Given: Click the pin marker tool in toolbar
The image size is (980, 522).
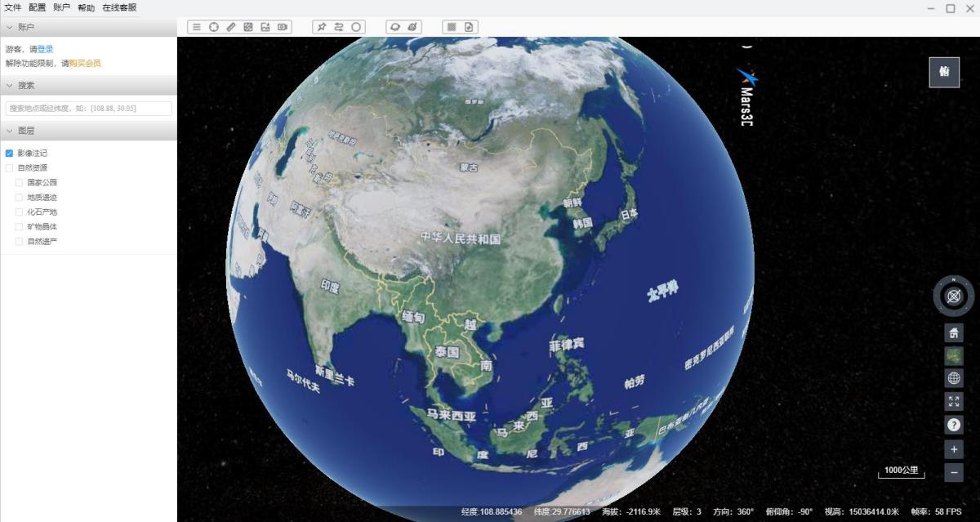Looking at the screenshot, I should pos(322,27).
